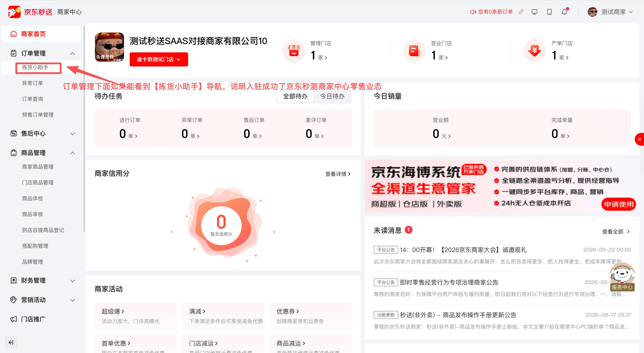The height and width of the screenshot is (353, 644).
Task: Expand the 财务管理 menu chevron
Action: [73, 281]
